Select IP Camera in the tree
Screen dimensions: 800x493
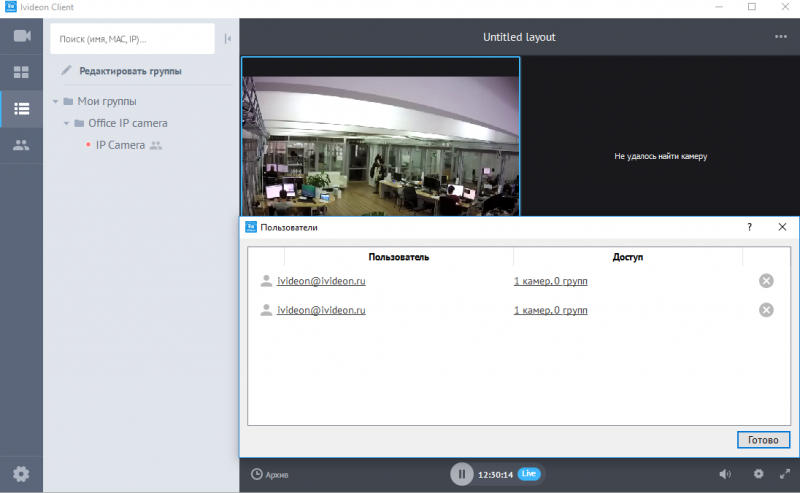point(120,145)
